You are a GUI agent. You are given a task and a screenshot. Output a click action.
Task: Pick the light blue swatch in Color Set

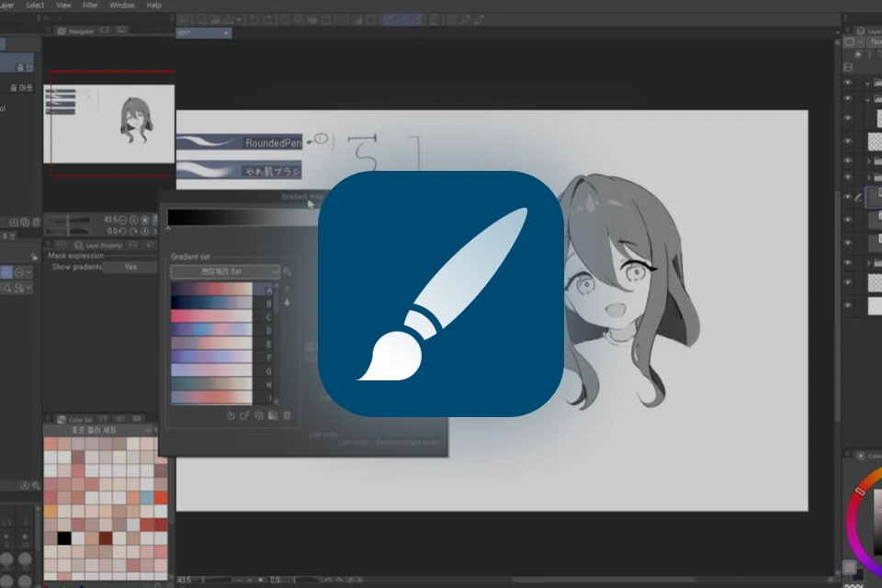(x=147, y=497)
